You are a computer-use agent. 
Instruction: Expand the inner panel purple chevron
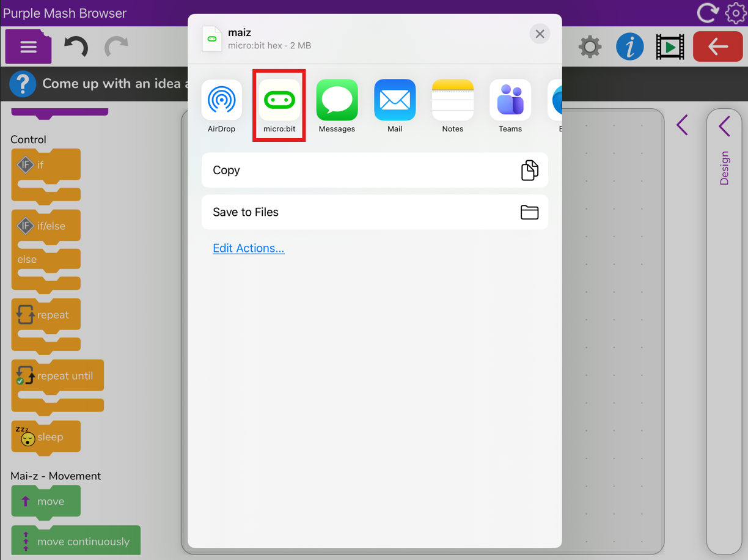pyautogui.click(x=683, y=125)
